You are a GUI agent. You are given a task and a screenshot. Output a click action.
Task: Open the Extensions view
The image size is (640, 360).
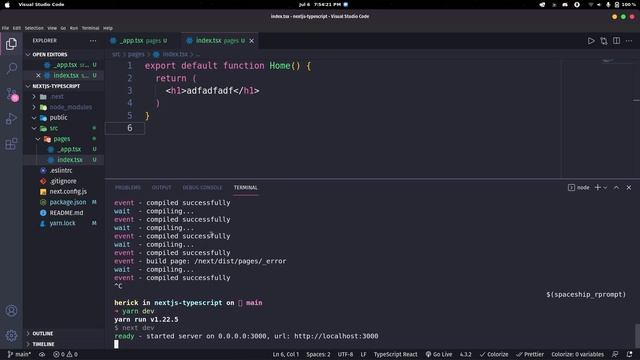[x=11, y=144]
